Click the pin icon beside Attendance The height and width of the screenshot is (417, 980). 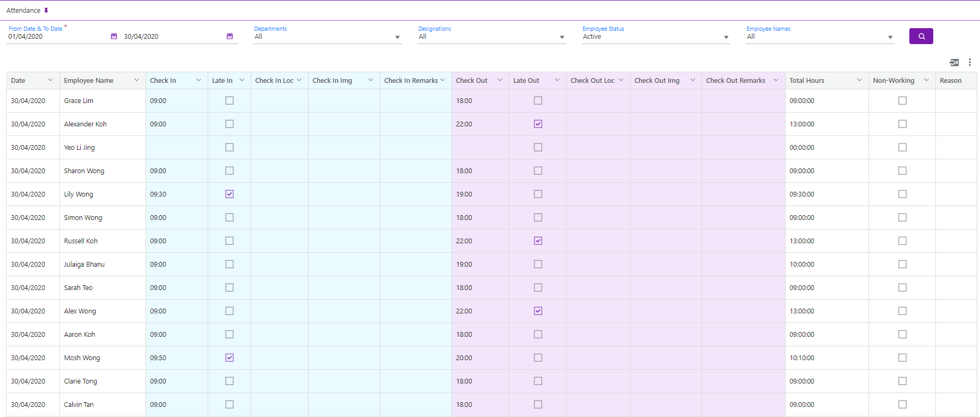click(46, 11)
